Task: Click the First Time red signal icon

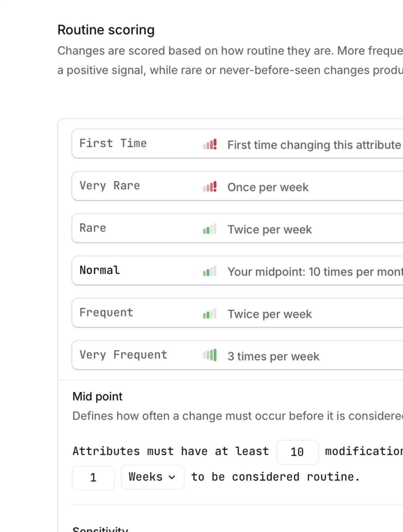Action: pyautogui.click(x=210, y=144)
